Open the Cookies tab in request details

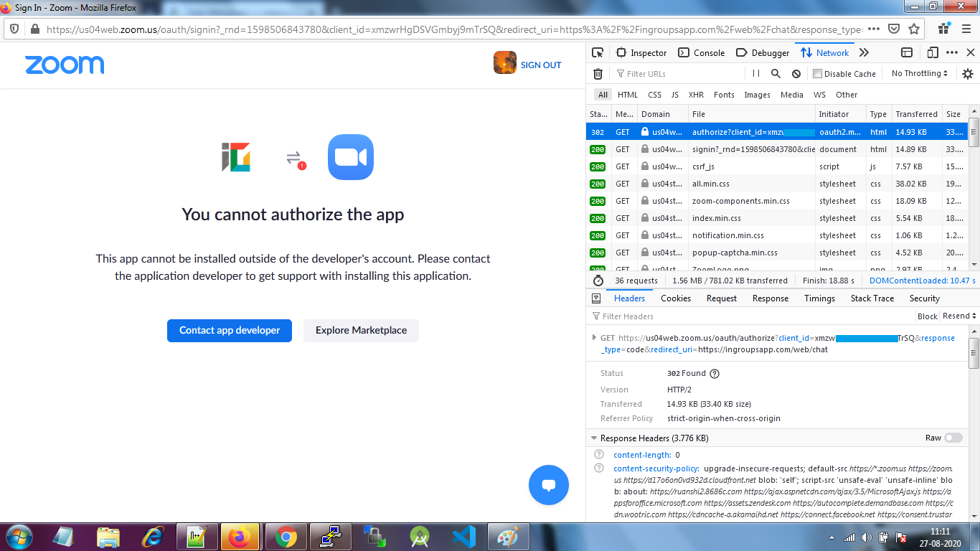pos(676,298)
